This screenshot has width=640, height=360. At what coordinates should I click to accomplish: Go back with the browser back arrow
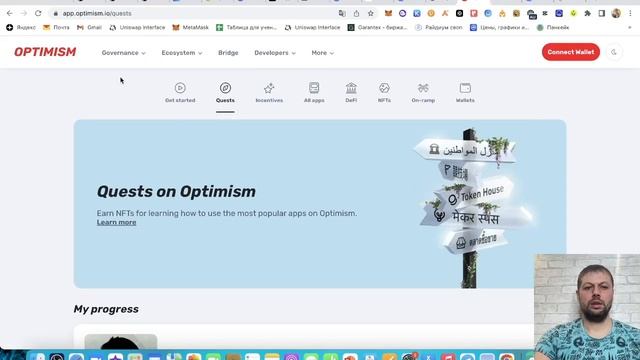click(10, 13)
